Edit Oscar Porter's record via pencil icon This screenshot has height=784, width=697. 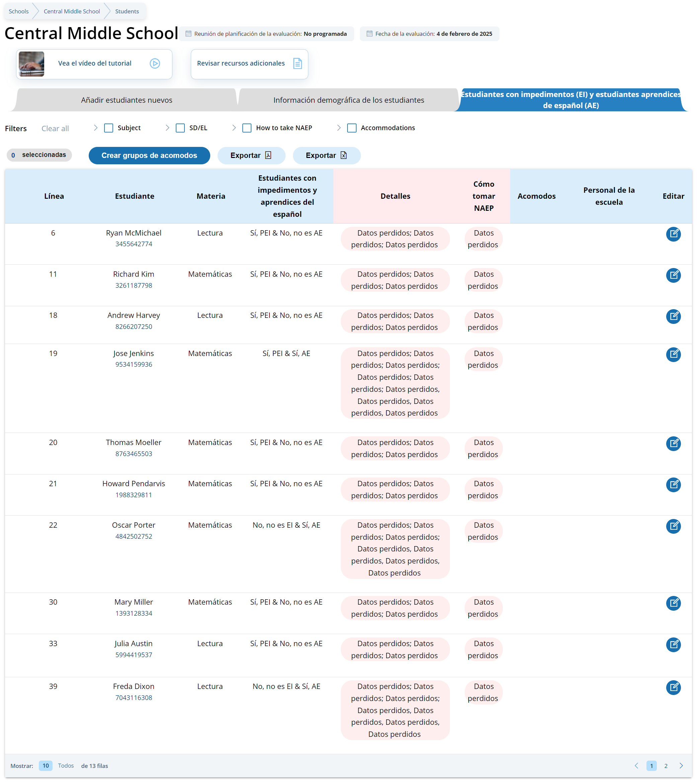[x=673, y=526]
